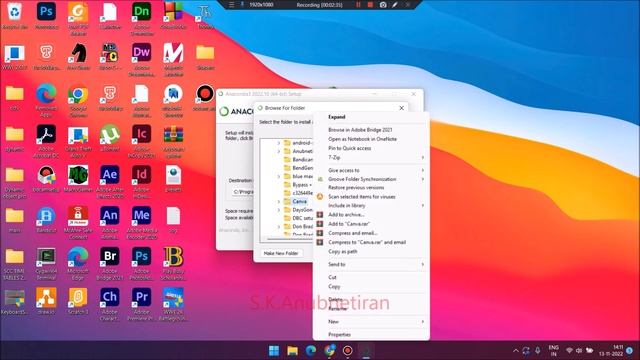
Task: Expand the Anubnet folder chevron
Action: tap(279, 151)
